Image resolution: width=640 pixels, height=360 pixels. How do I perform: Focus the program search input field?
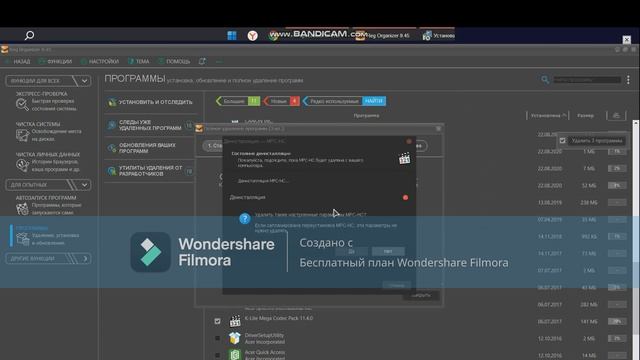pyautogui.click(x=587, y=80)
